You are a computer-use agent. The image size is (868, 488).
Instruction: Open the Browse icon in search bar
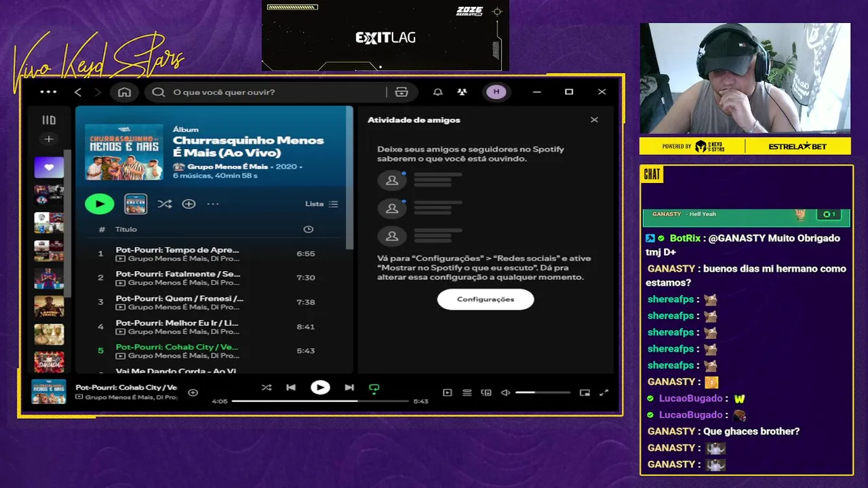point(401,92)
